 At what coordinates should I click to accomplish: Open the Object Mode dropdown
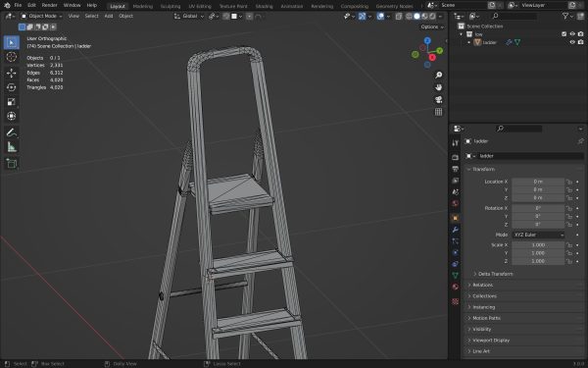pos(41,16)
